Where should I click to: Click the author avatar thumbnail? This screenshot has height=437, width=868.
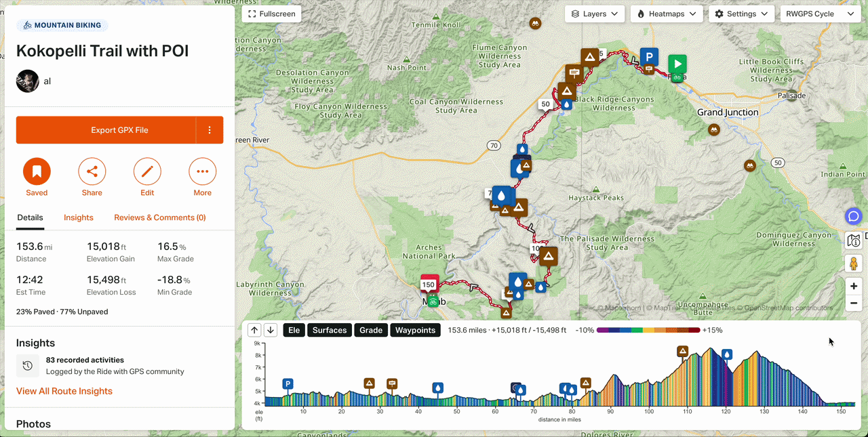click(28, 81)
